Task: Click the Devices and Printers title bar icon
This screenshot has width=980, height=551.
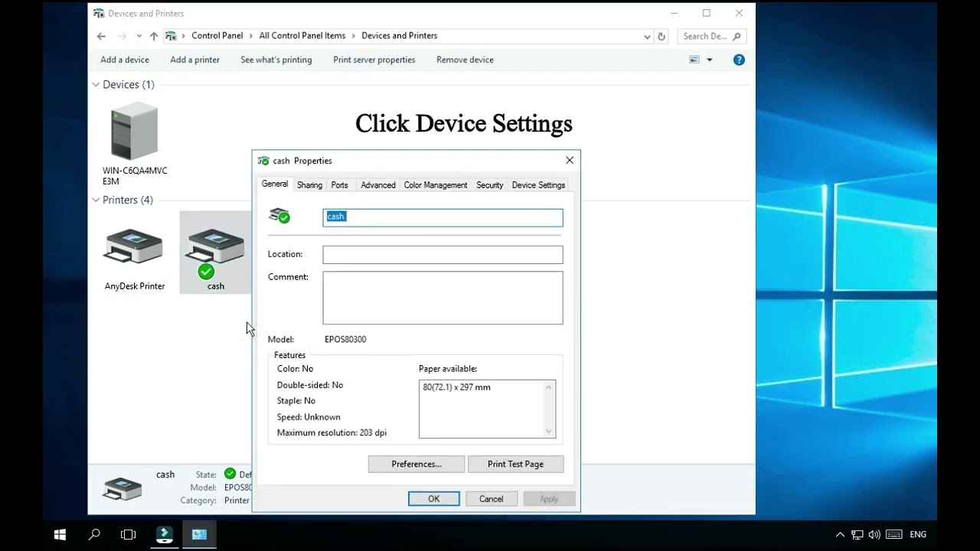Action: coord(99,13)
